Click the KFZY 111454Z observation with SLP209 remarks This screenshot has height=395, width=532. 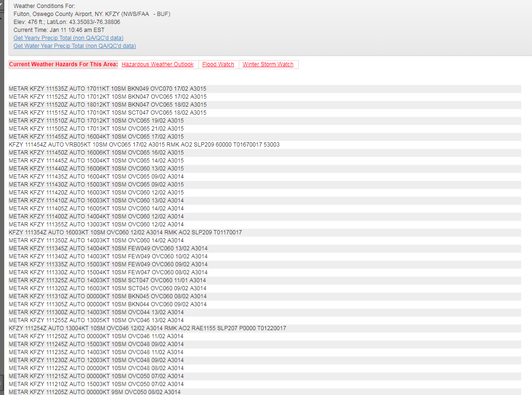(x=265, y=145)
